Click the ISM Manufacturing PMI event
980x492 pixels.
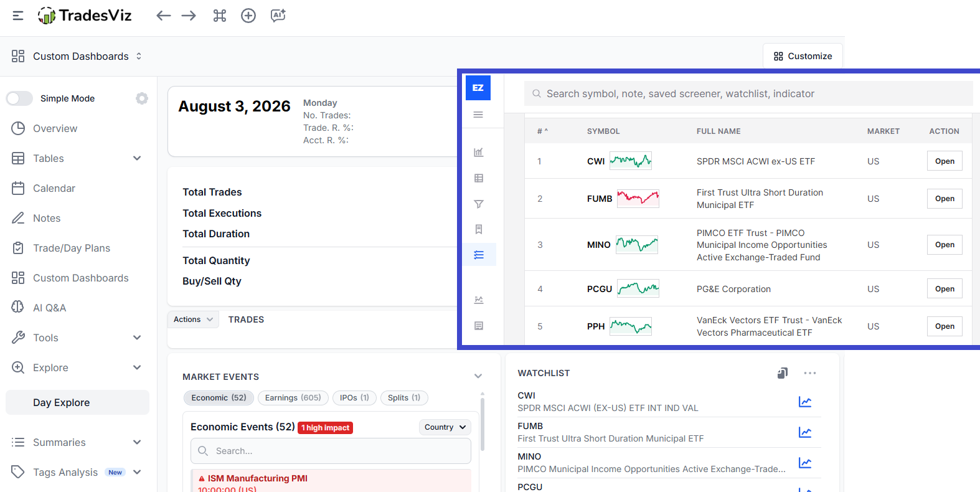(x=258, y=478)
